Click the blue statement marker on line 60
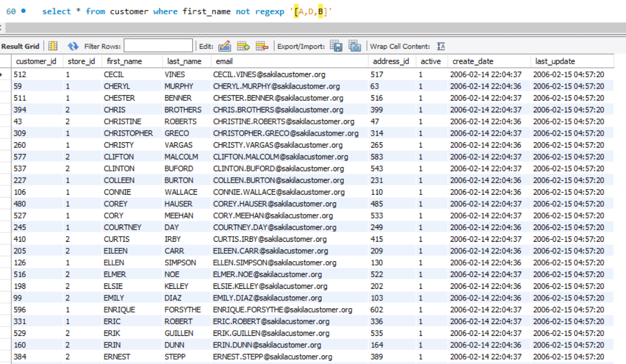The image size is (626, 364). (24, 11)
